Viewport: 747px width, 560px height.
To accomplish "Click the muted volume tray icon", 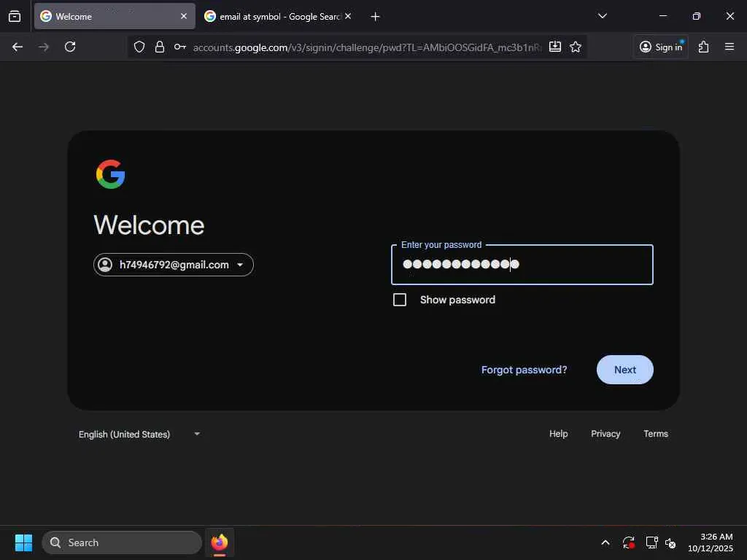I will click(x=670, y=543).
